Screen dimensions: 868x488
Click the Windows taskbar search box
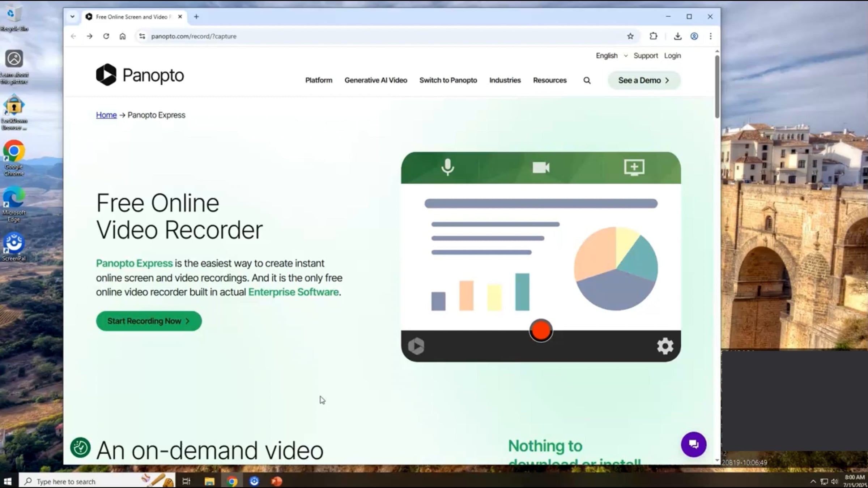97,481
